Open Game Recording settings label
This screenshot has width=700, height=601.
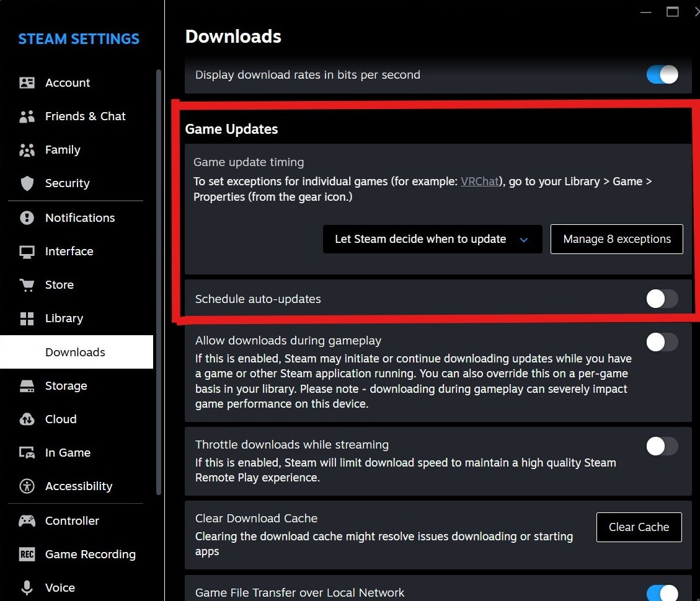[x=90, y=554]
